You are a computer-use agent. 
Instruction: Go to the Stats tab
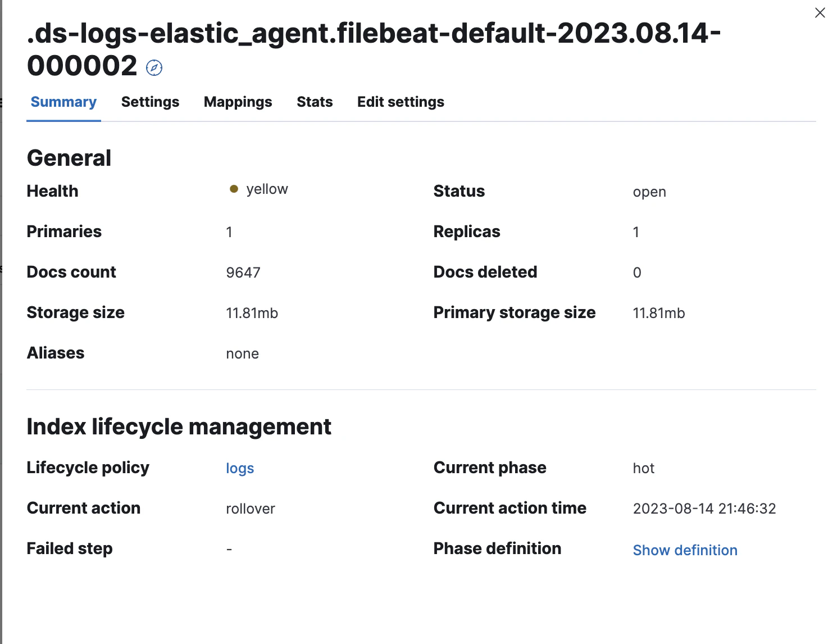[x=315, y=102]
